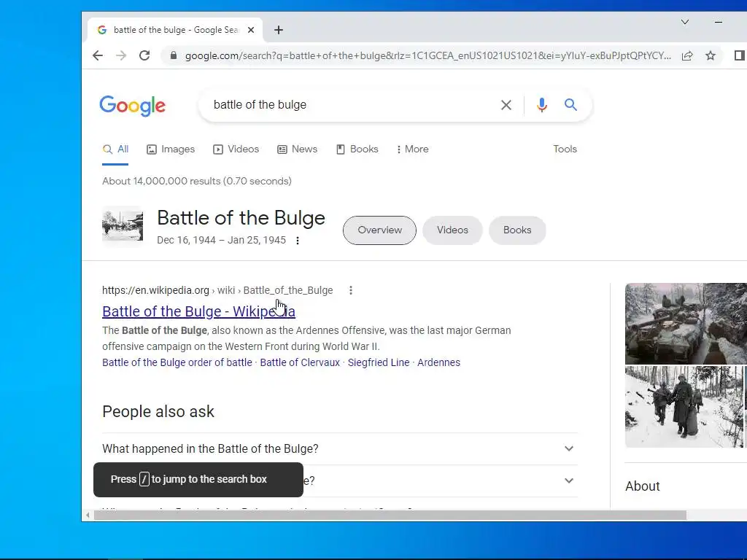Click the lock icon in address bar
Screen dimensions: 747x560
(174, 55)
